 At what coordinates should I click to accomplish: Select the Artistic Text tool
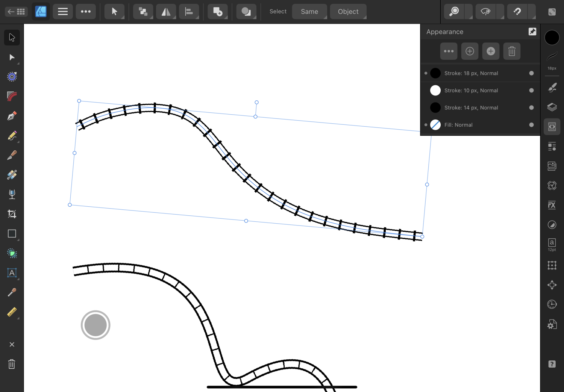coord(12,273)
